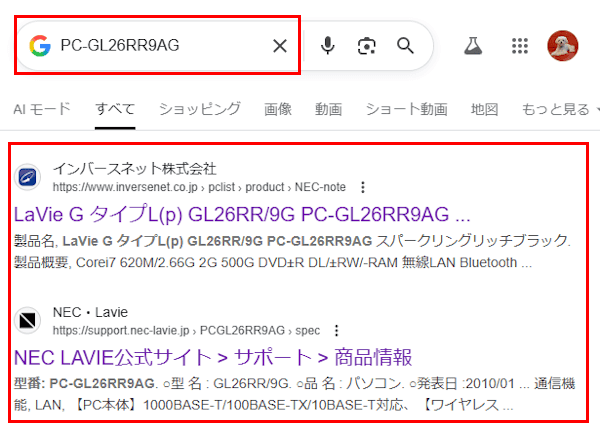The height and width of the screenshot is (434, 600).
Task: Switch to the AI モード tab
Action: [x=42, y=109]
